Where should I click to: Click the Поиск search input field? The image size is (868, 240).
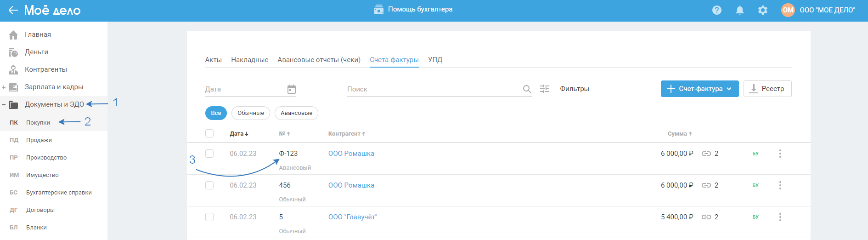coord(432,89)
